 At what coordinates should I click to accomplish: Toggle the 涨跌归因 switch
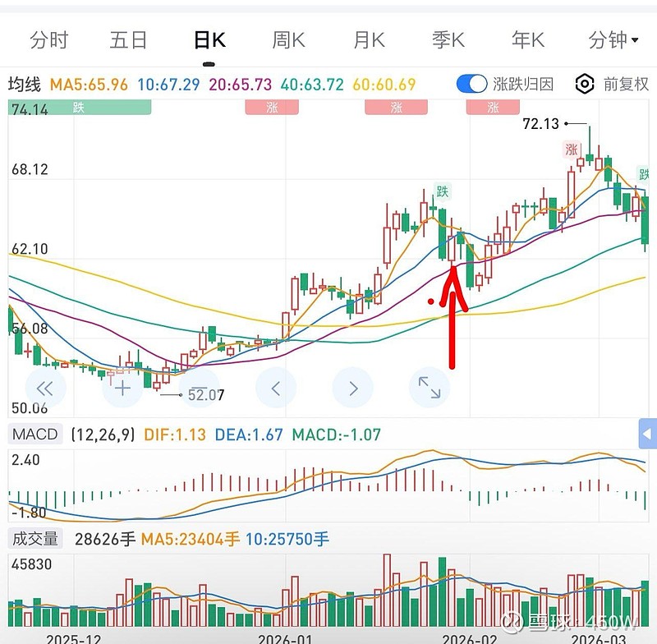pos(471,84)
